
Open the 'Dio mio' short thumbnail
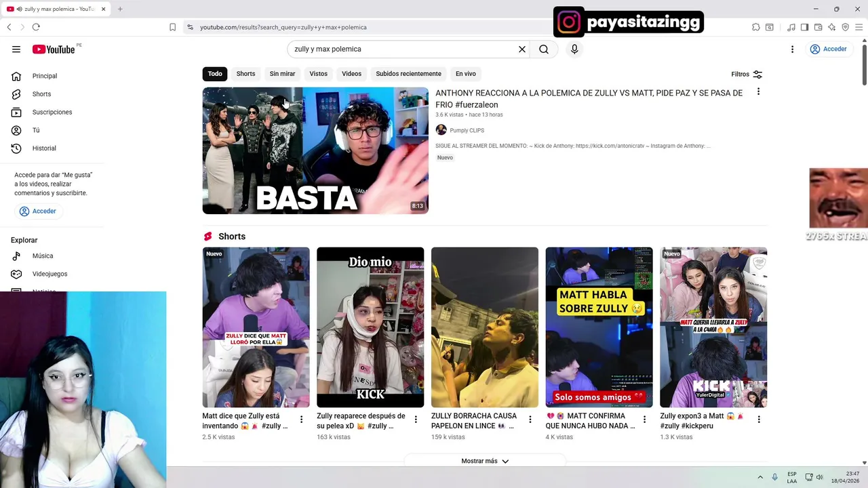click(370, 327)
